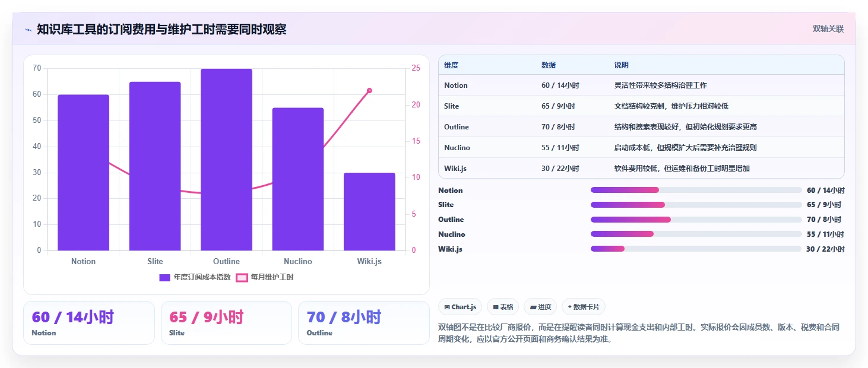Click table cell 55 / 11小时
Screen dimensions: 868x368
(560, 148)
